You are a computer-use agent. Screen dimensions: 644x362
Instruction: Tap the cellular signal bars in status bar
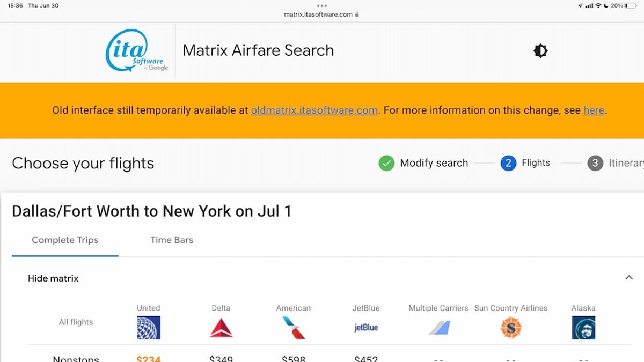click(589, 5)
